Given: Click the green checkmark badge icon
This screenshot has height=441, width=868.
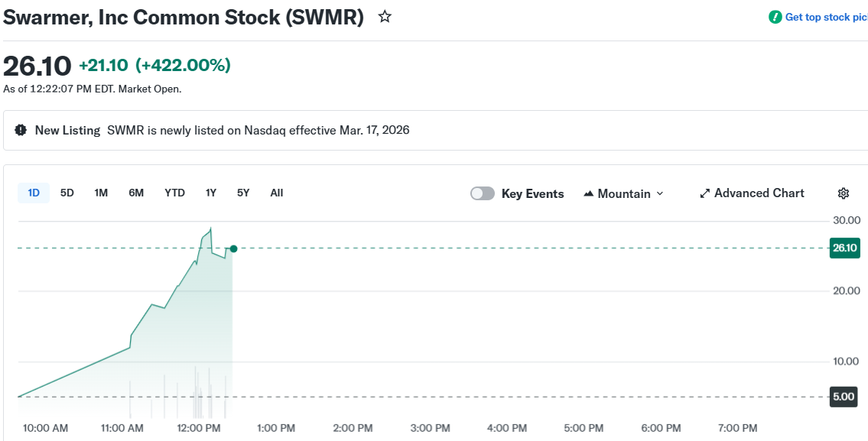Looking at the screenshot, I should 774,16.
